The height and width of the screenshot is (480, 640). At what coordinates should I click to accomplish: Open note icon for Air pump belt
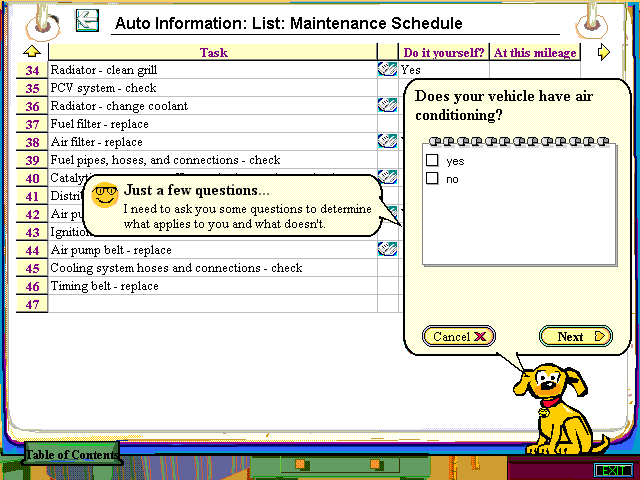coord(387,250)
